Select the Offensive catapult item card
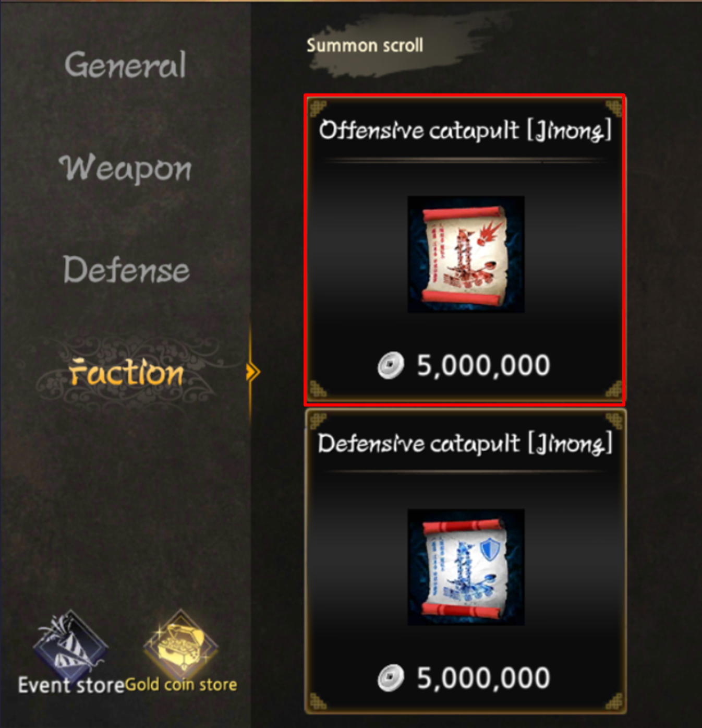The image size is (702, 728). click(465, 250)
